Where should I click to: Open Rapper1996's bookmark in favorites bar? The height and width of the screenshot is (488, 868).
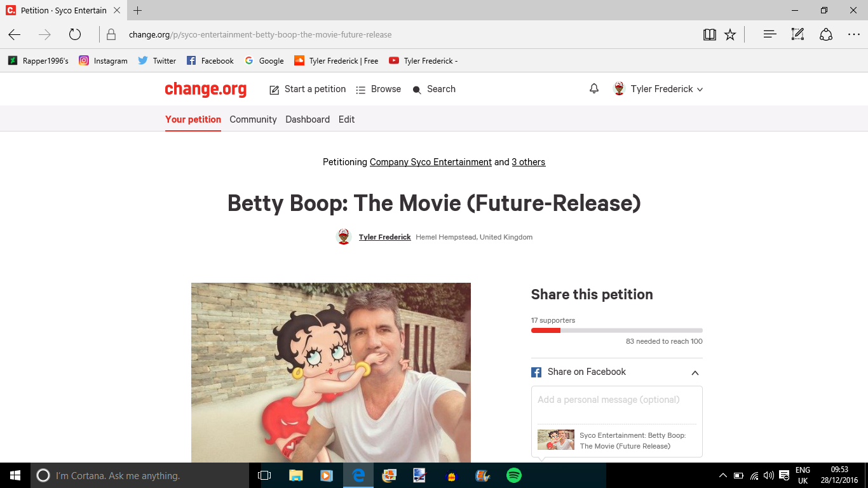[38, 61]
